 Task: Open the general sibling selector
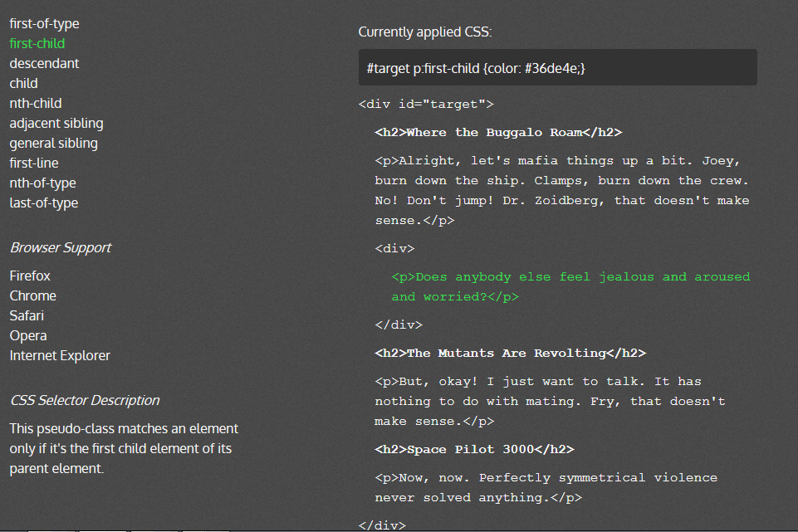pos(53,144)
